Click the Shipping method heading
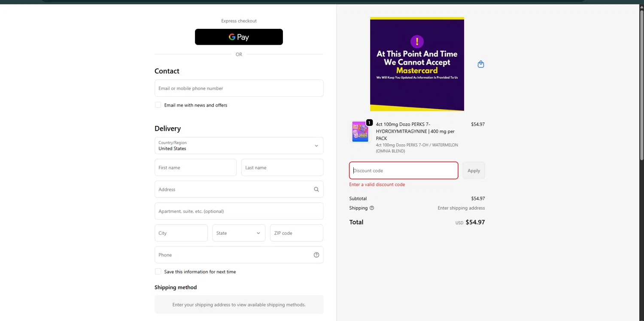 coord(176,287)
